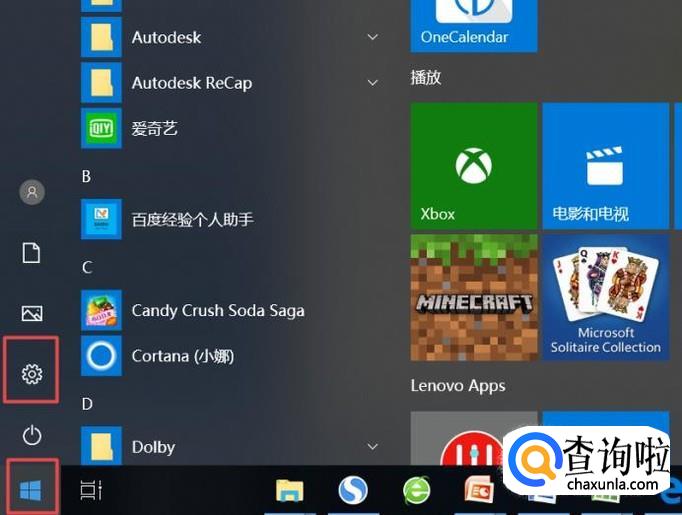Open the Dolby folder icon

click(101, 446)
